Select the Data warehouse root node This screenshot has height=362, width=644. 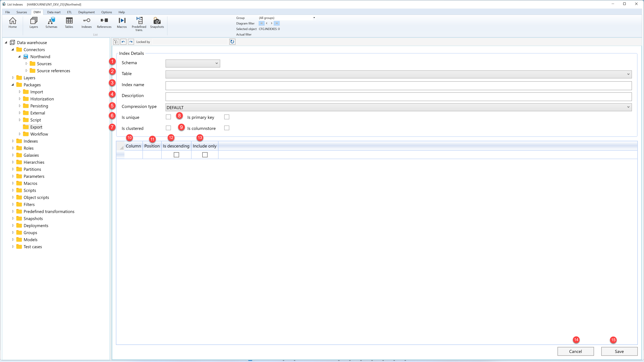[x=32, y=42]
